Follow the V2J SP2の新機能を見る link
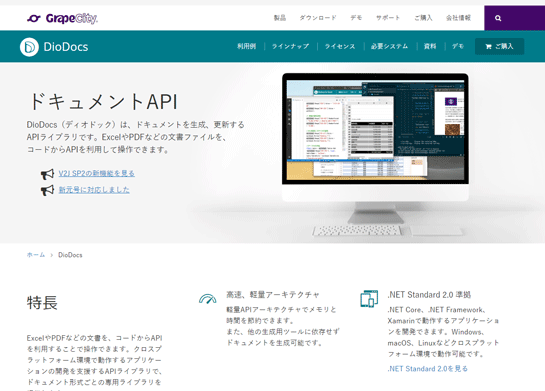The height and width of the screenshot is (391, 545). 97,173
